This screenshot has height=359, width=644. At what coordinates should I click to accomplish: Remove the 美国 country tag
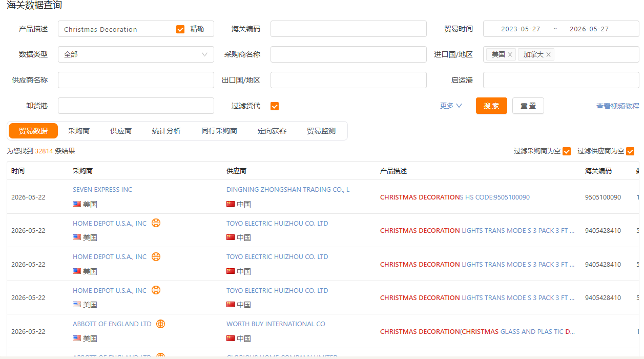pyautogui.click(x=510, y=54)
